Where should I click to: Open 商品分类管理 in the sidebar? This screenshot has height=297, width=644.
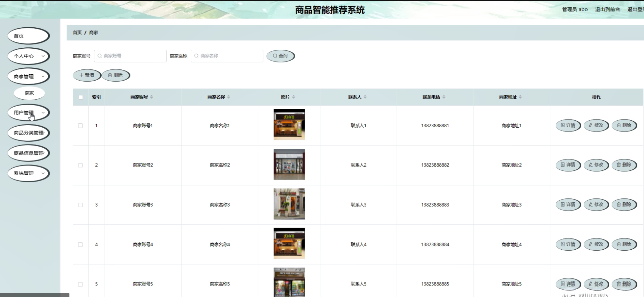pos(28,133)
